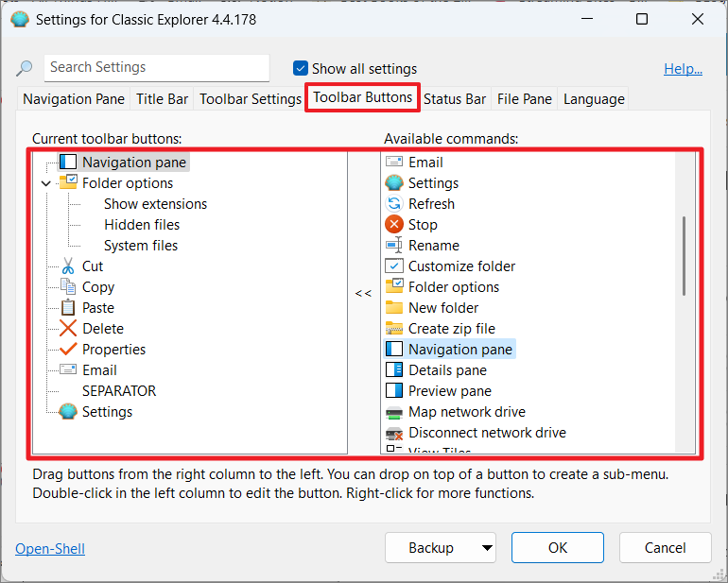Switch to the Status Bar tab
This screenshot has height=583, width=728.
coord(455,99)
